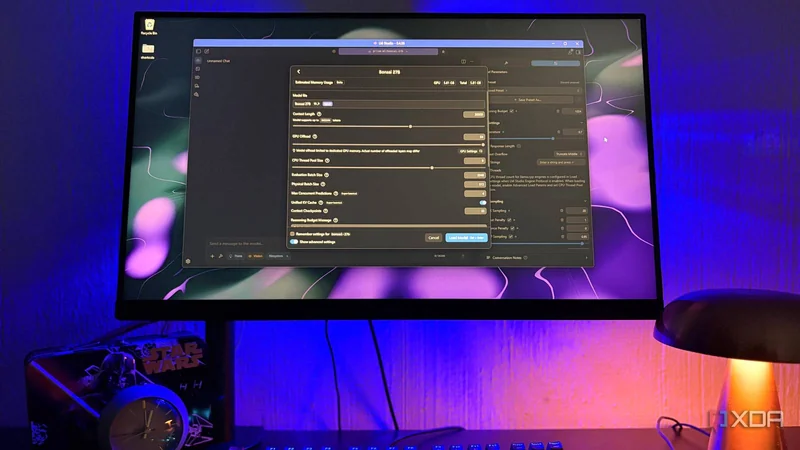Viewport: 800px width, 450px height.
Task: Go back with the dialog's left arrow
Action: [298, 72]
